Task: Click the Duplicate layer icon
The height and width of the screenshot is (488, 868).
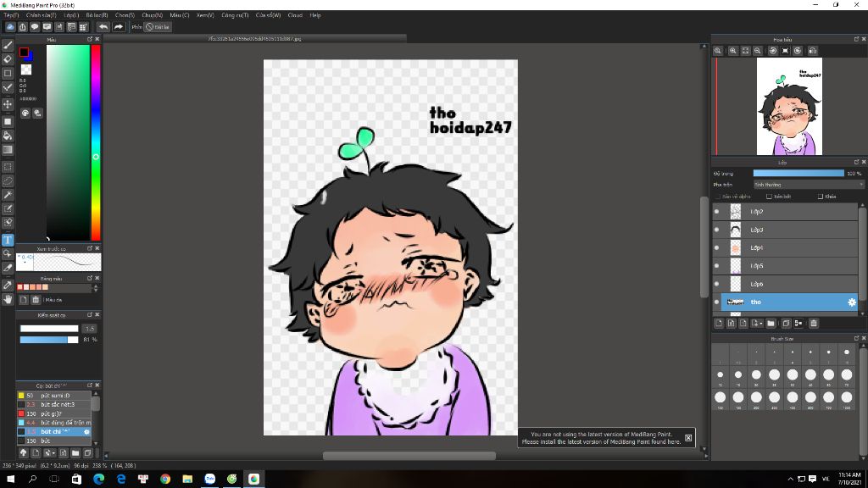Action: (786, 323)
